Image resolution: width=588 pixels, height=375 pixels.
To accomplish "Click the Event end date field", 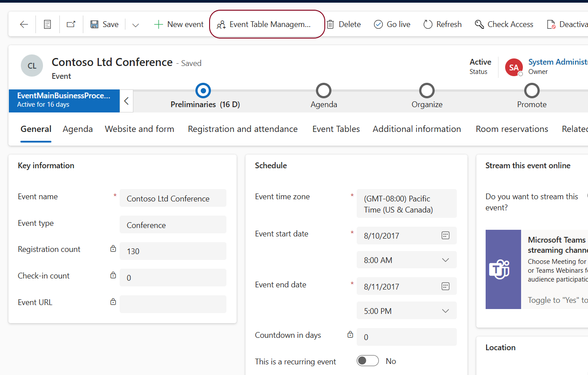I will pyautogui.click(x=406, y=286).
